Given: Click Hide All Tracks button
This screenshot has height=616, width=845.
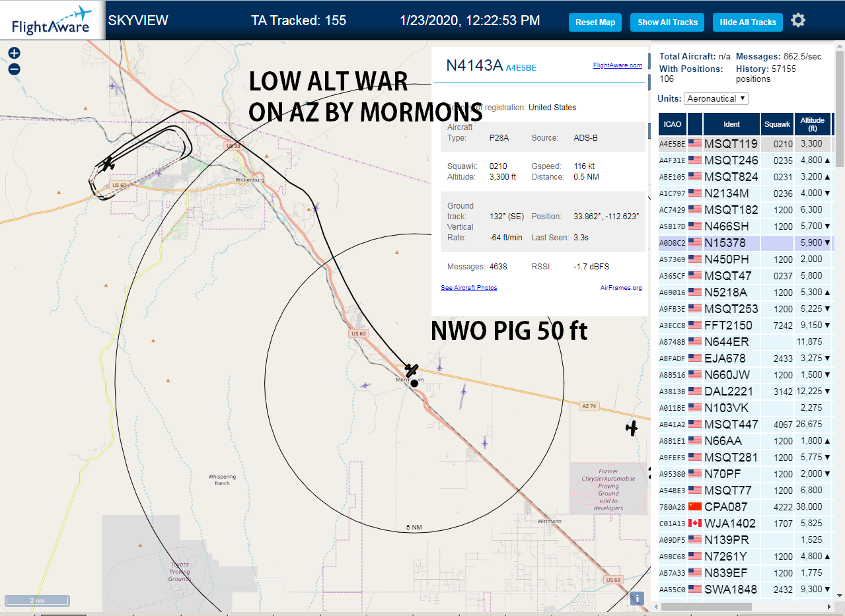Looking at the screenshot, I should tap(748, 22).
